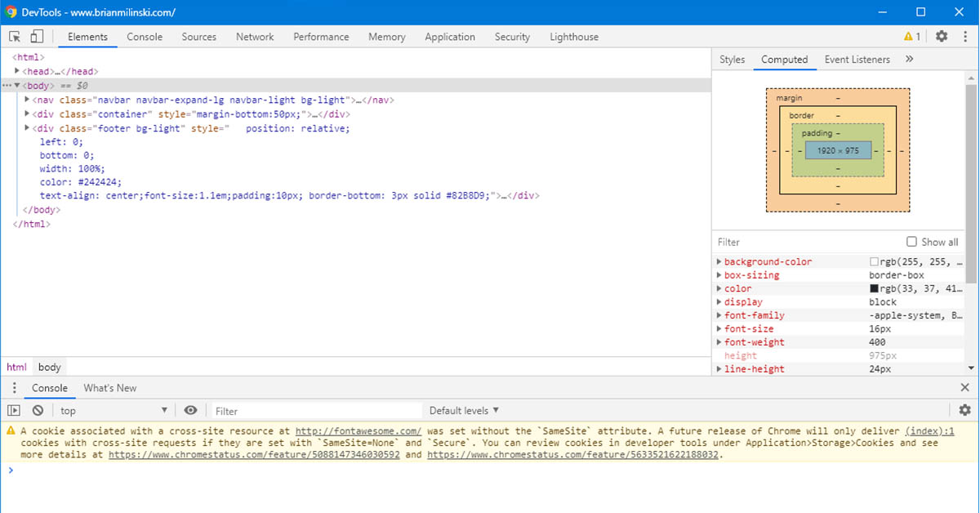Follow the http://fontawesome.com/ link
The width and height of the screenshot is (980, 513).
pyautogui.click(x=359, y=430)
